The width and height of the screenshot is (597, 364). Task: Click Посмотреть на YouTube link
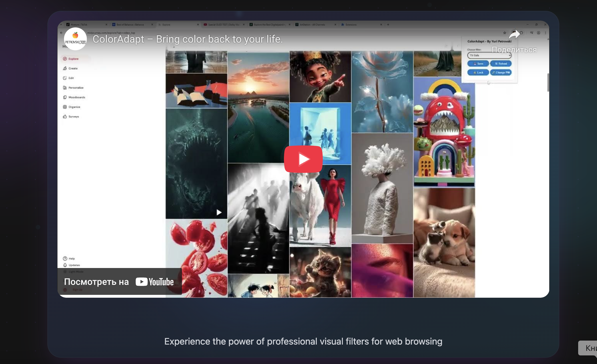coord(119,282)
